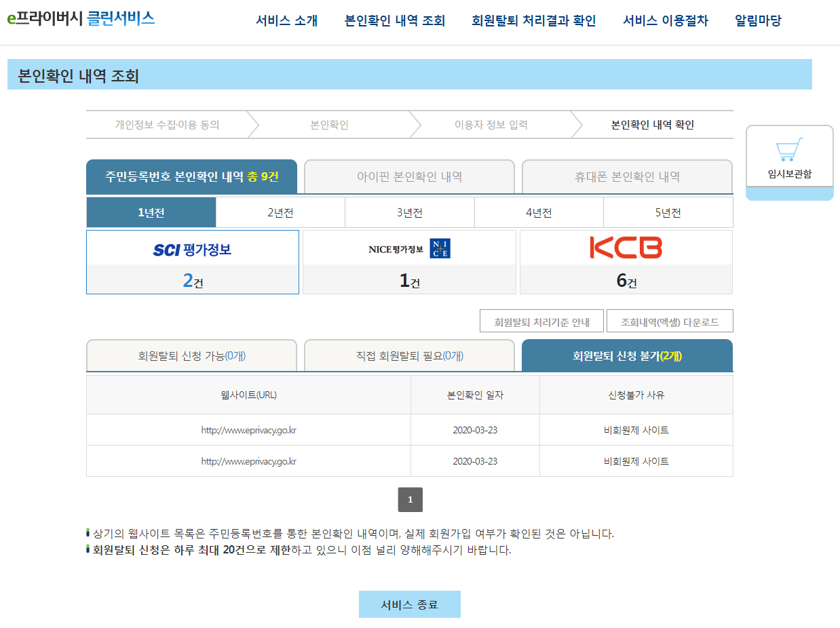Open 서비스 소개 menu
Screen dimensions: 840x628
coord(286,21)
